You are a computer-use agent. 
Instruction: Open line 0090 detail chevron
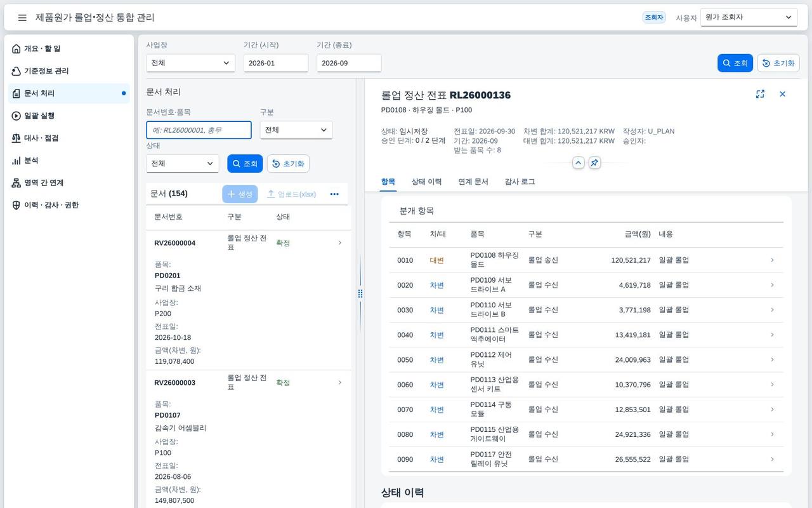coord(772,459)
